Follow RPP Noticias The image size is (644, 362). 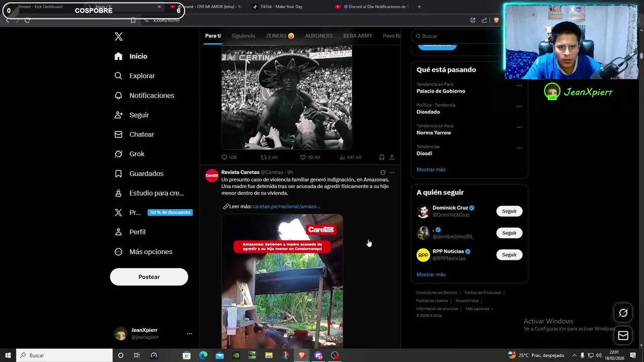(509, 255)
